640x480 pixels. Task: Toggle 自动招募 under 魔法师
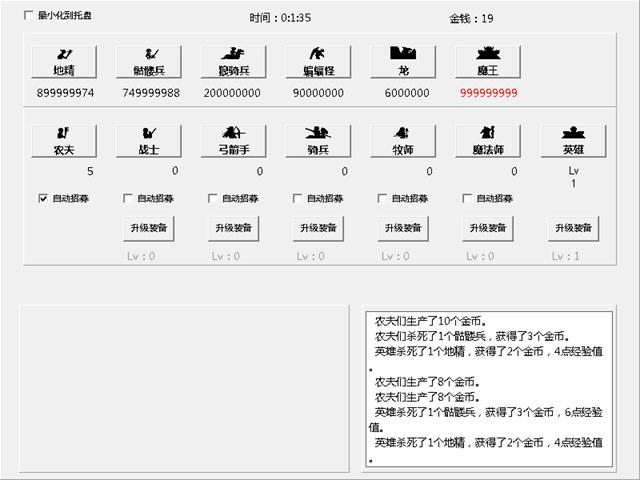pos(468,198)
